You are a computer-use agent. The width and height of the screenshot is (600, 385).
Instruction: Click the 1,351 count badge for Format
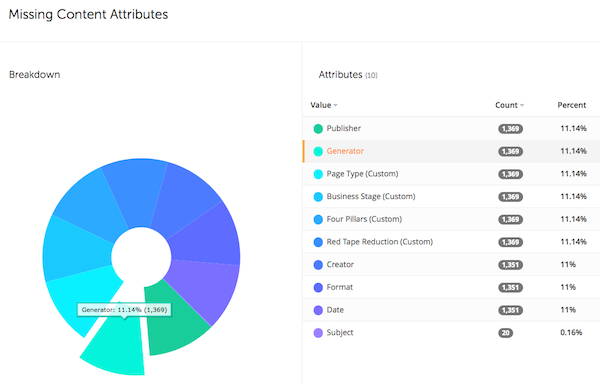pos(510,287)
